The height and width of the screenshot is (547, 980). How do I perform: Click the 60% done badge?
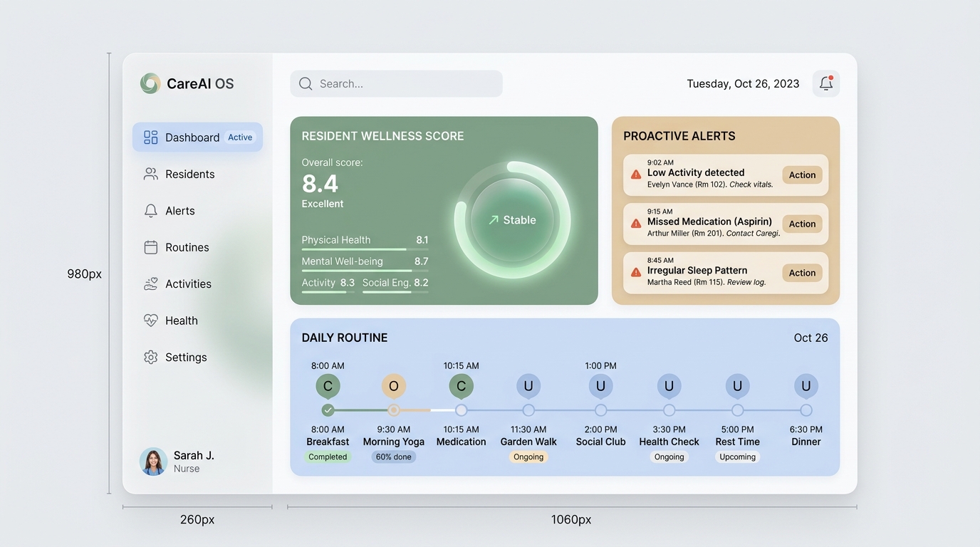[x=394, y=457]
